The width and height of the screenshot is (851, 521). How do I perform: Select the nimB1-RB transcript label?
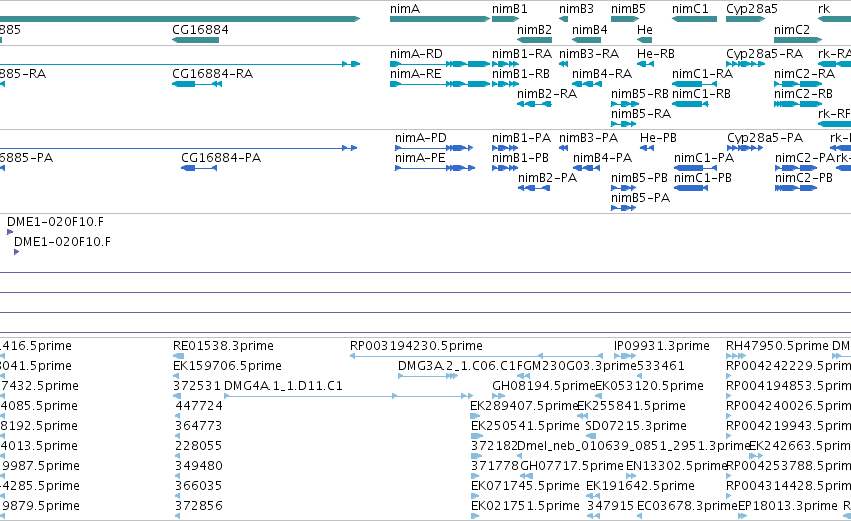521,74
